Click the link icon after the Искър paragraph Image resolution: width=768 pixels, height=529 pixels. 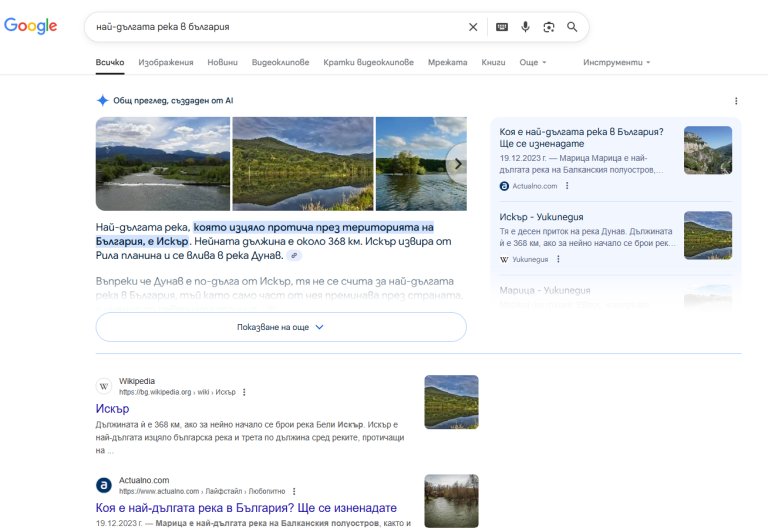(x=294, y=256)
